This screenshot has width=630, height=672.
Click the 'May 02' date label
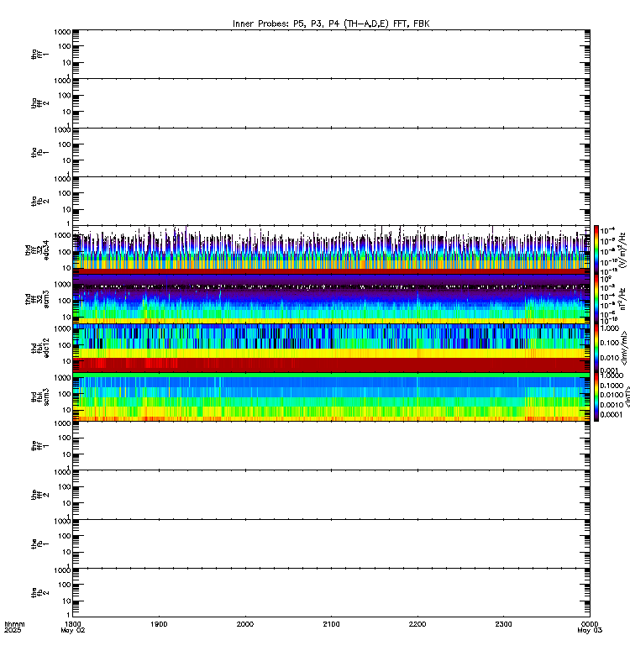(x=73, y=631)
